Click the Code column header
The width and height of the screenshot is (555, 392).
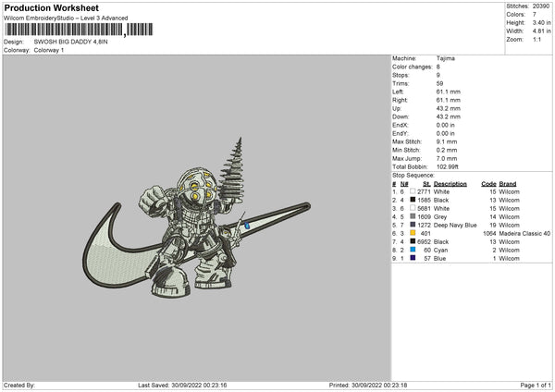(x=488, y=184)
